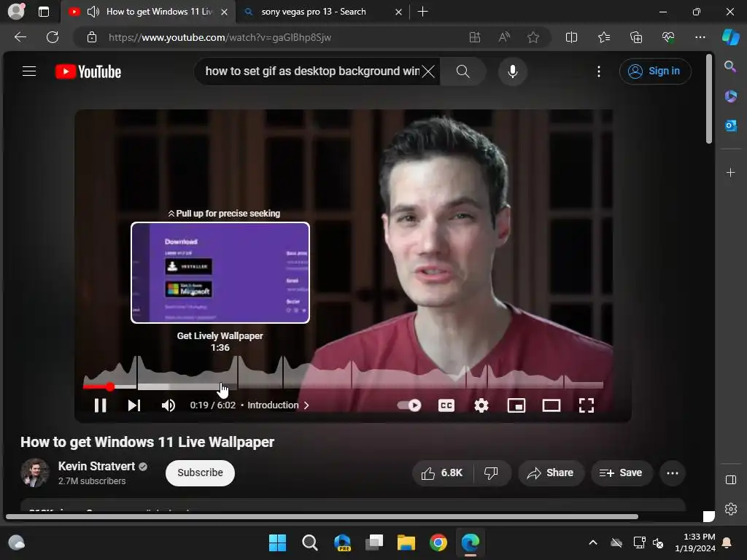Share the video
The image size is (747, 560).
pyautogui.click(x=550, y=472)
